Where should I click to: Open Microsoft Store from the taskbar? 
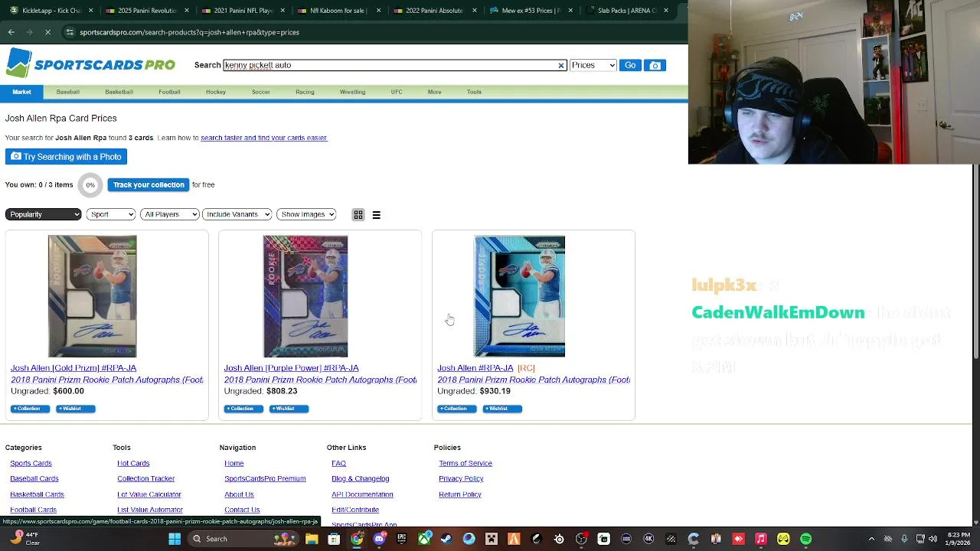coord(334,539)
